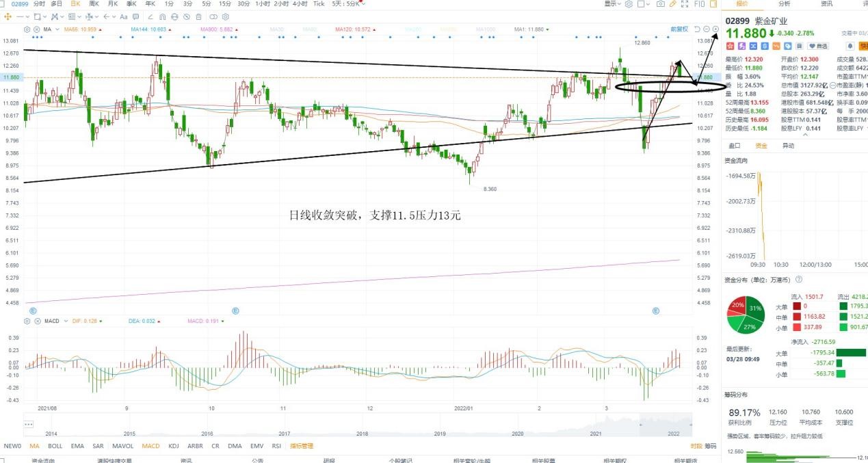Click the F10 company info icon
868x463 pixels.
tap(700, 4)
